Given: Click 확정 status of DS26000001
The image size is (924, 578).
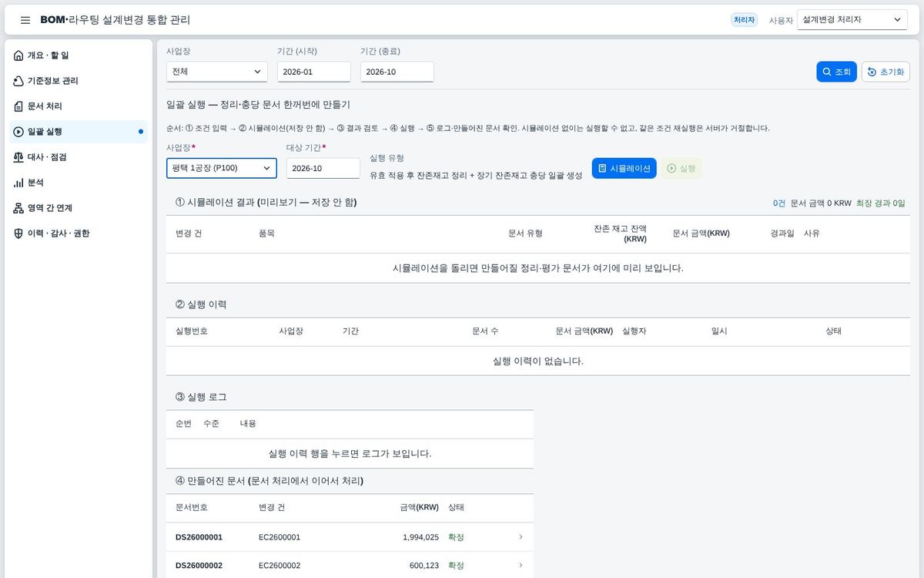Looking at the screenshot, I should (x=456, y=537).
